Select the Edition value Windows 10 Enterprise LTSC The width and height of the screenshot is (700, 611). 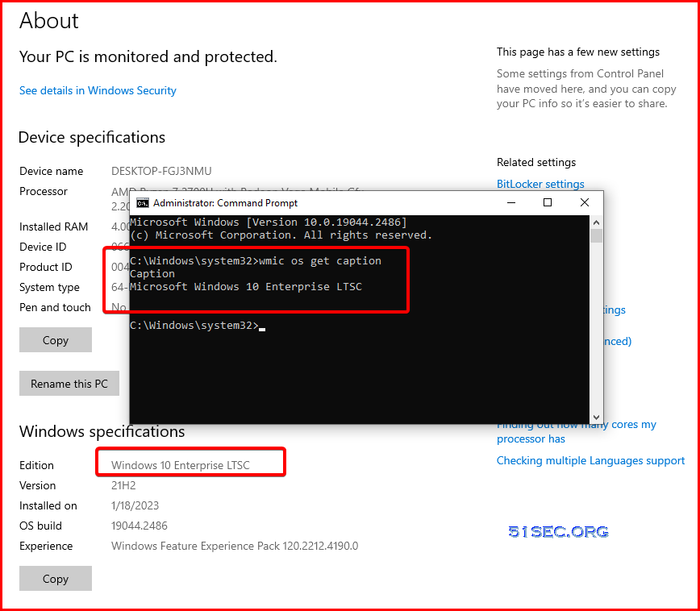181,465
